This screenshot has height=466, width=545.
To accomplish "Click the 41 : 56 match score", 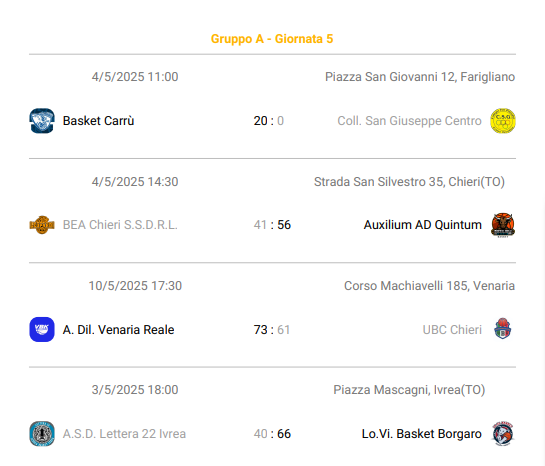I will (x=272, y=225).
